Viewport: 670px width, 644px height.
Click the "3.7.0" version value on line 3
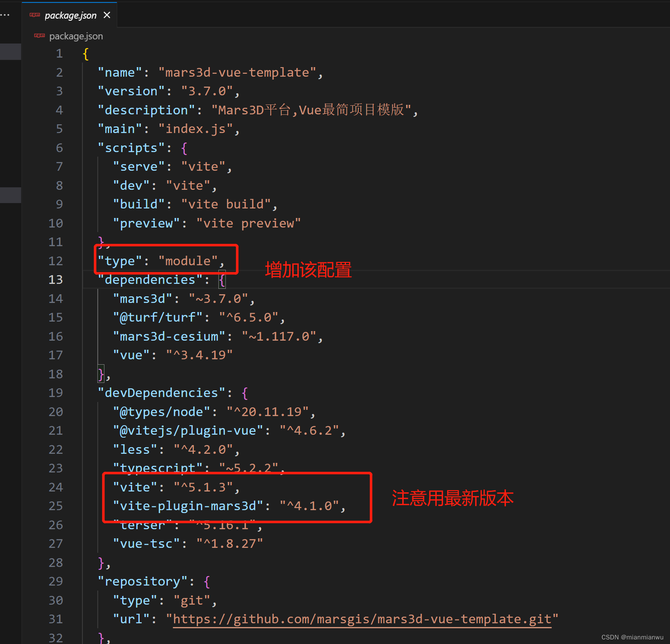click(x=207, y=91)
